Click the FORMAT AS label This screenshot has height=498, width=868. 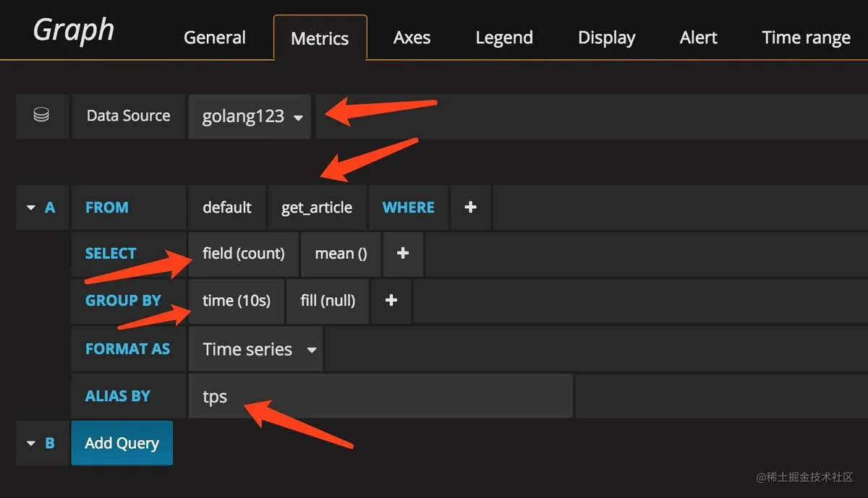tap(128, 349)
